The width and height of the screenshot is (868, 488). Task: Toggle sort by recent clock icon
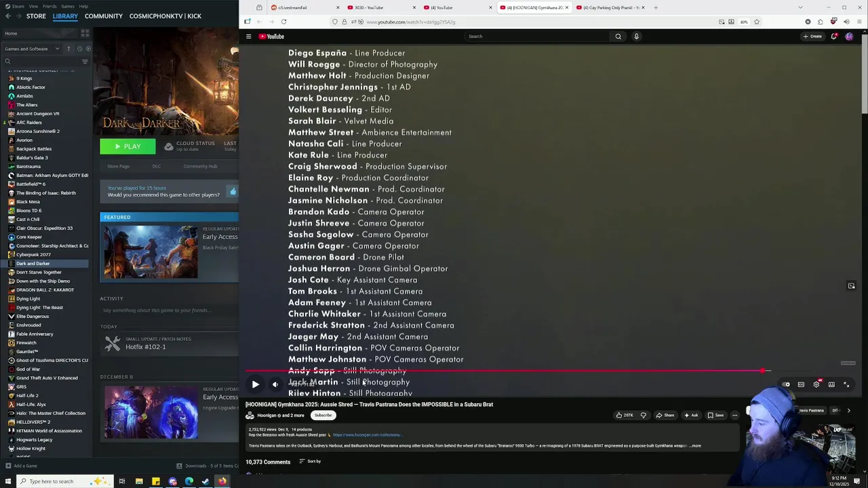tap(79, 49)
